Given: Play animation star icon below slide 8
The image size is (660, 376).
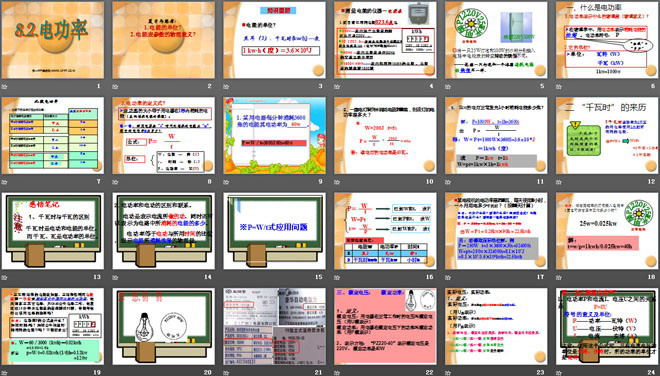Looking at the screenshot, I should click(x=115, y=182).
